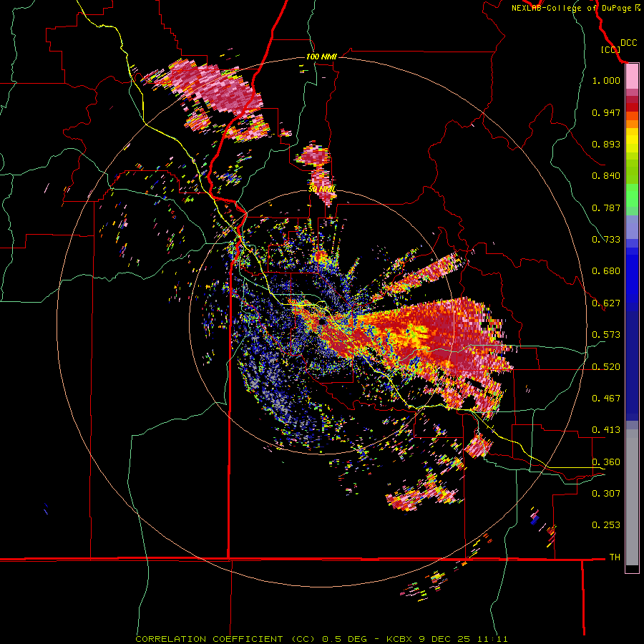The image size is (644, 644).
Task: Click the 100 NMI range ring label
Action: 321,57
